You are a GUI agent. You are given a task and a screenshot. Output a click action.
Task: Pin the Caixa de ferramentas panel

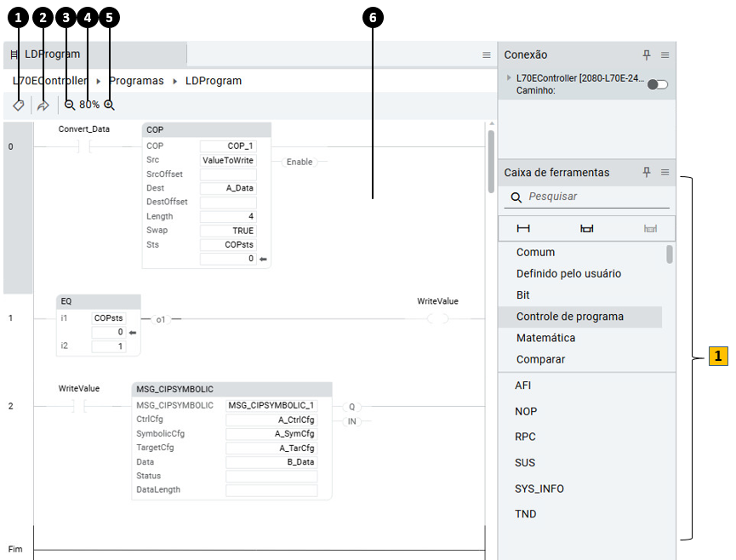pos(647,172)
